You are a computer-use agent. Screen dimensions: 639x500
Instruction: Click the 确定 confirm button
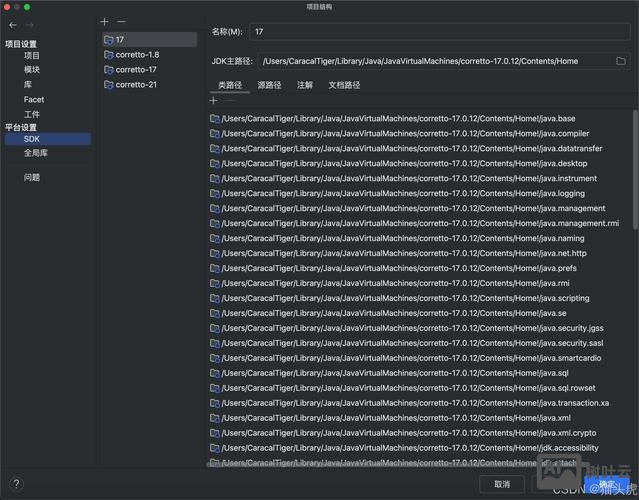coord(606,484)
